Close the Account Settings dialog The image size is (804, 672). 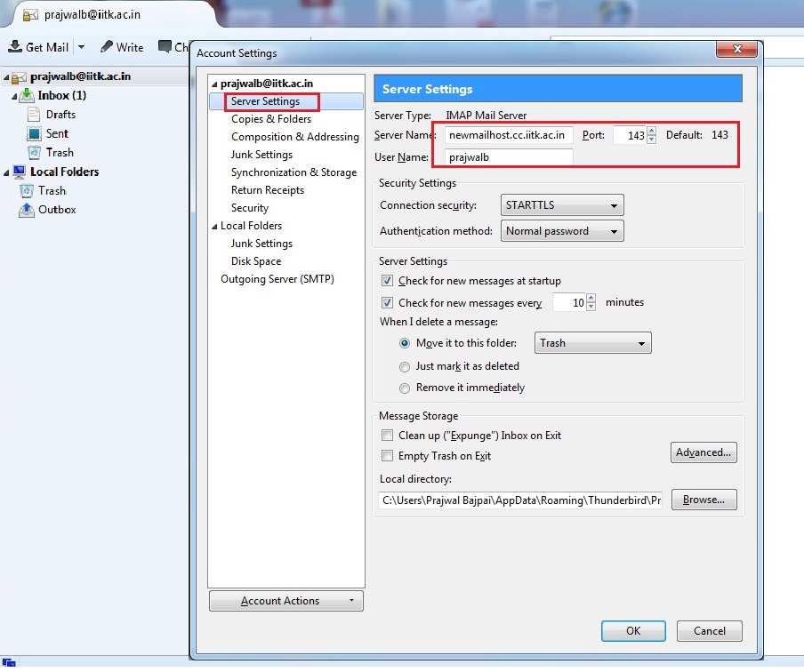pos(737,49)
